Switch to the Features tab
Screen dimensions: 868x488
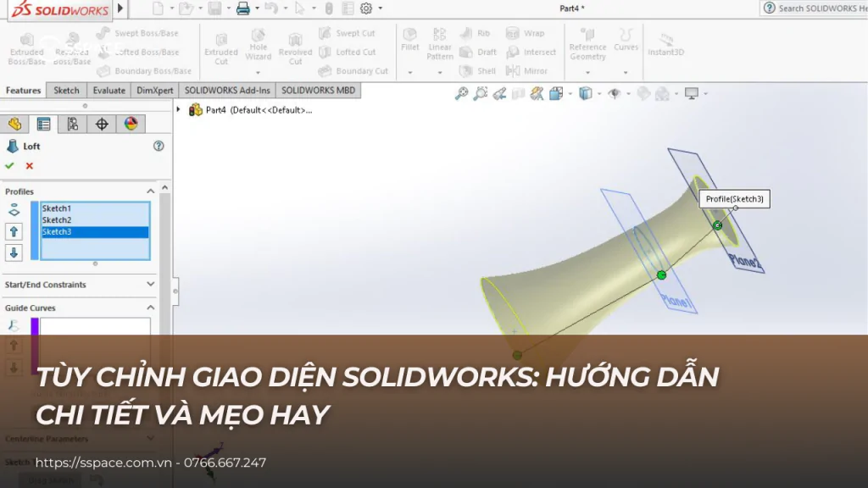[23, 90]
